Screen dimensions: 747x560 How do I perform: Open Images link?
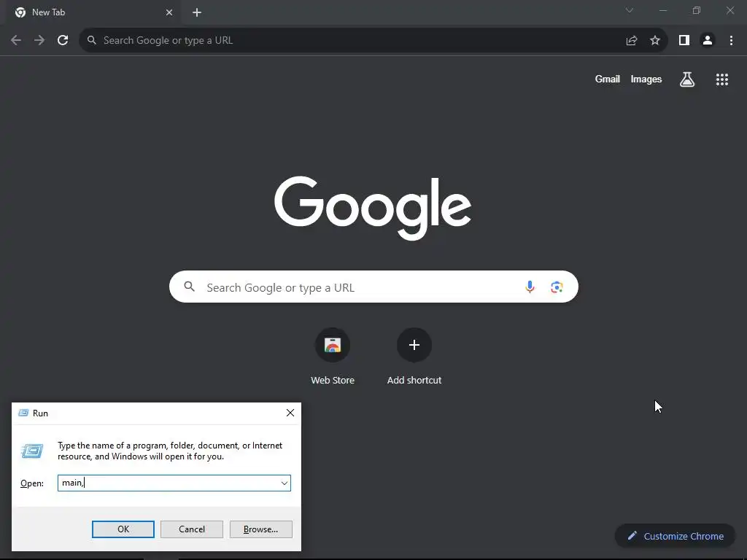click(x=646, y=79)
